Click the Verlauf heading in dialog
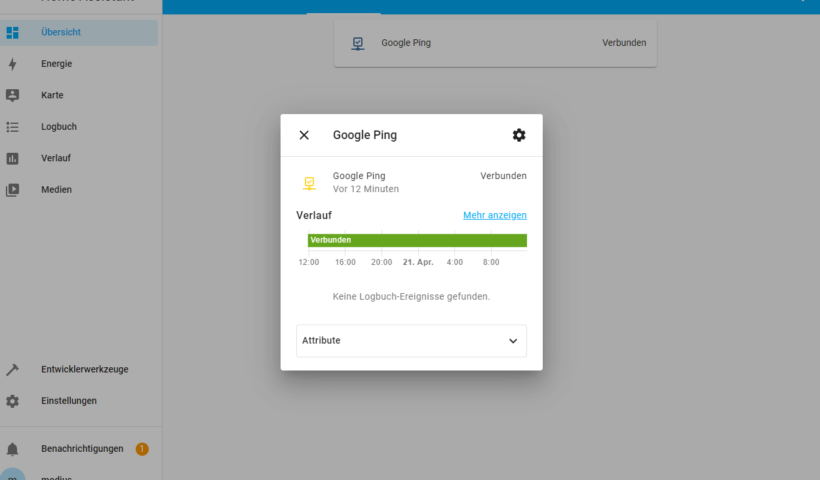This screenshot has height=480, width=820. (314, 215)
